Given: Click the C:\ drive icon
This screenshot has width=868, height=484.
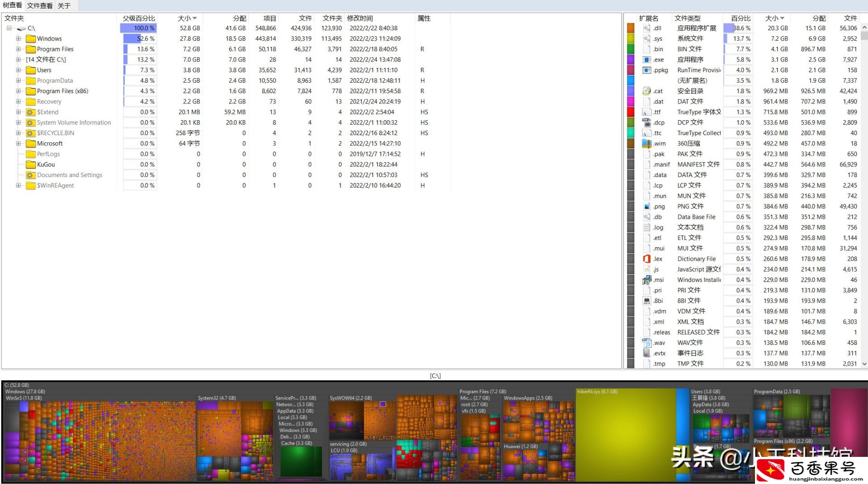Looking at the screenshot, I should [x=21, y=28].
